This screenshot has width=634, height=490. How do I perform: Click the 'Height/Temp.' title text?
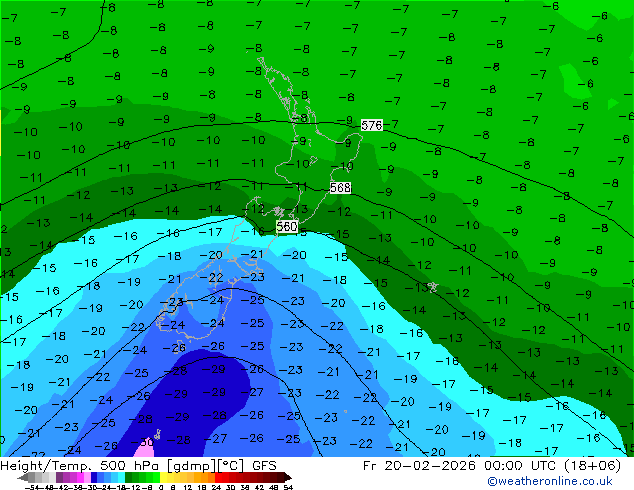click(46, 466)
